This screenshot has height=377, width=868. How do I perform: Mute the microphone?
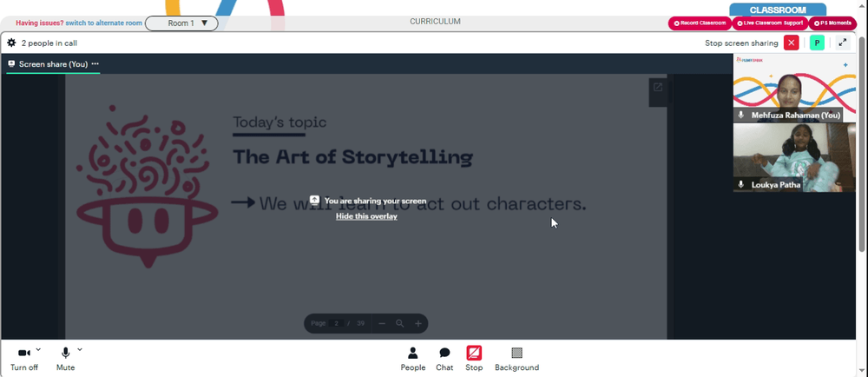pos(65,359)
